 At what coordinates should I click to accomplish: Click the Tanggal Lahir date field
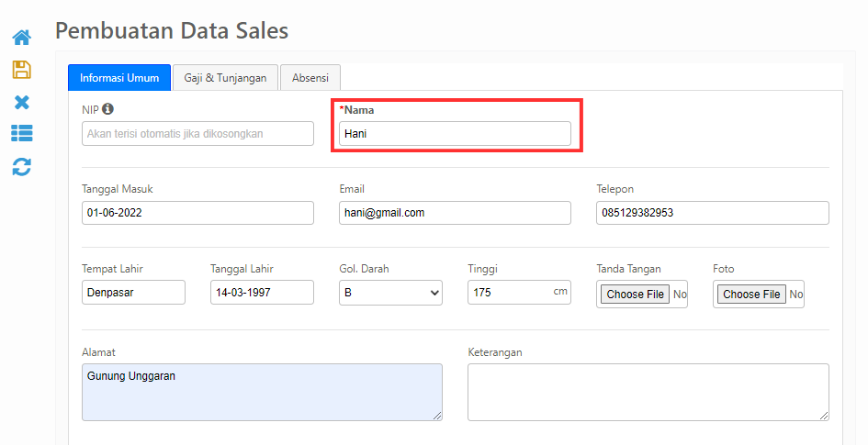tap(262, 293)
